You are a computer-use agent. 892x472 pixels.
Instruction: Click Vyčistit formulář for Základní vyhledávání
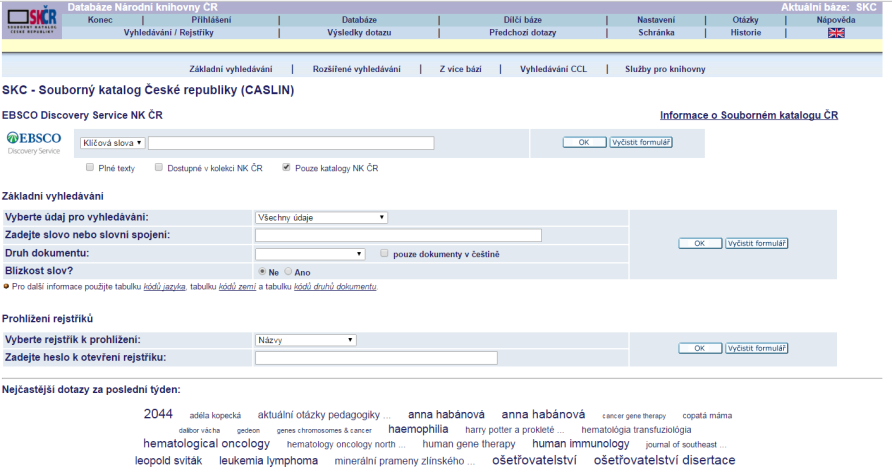[757, 243]
